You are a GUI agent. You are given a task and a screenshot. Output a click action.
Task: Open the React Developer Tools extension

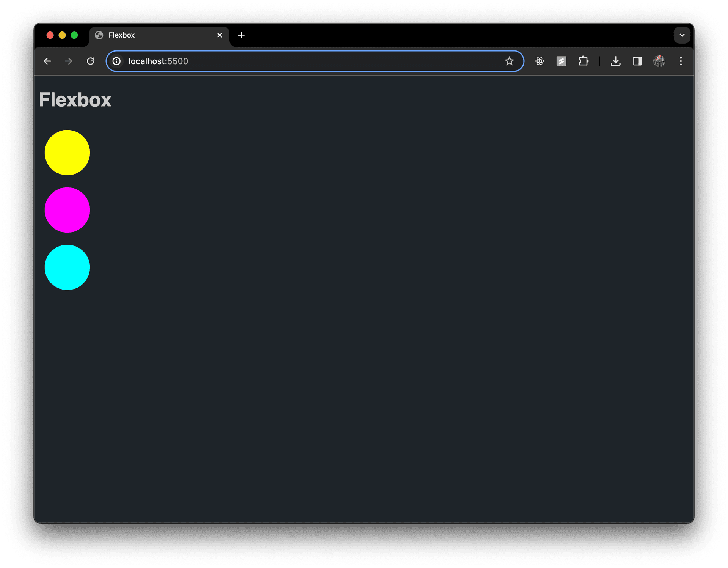pyautogui.click(x=540, y=61)
